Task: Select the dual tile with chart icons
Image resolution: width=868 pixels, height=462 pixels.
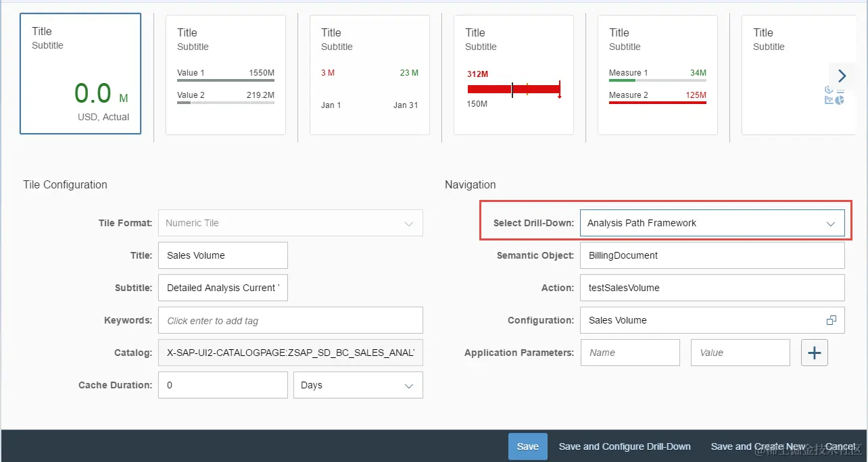Action: click(798, 75)
